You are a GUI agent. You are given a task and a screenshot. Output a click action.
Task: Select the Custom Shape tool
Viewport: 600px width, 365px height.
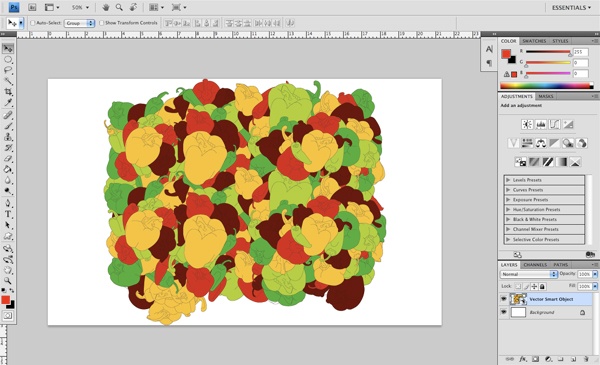coord(8,236)
